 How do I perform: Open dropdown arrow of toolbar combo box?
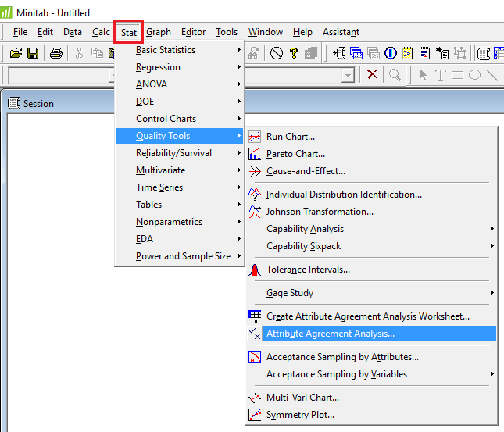click(x=348, y=75)
